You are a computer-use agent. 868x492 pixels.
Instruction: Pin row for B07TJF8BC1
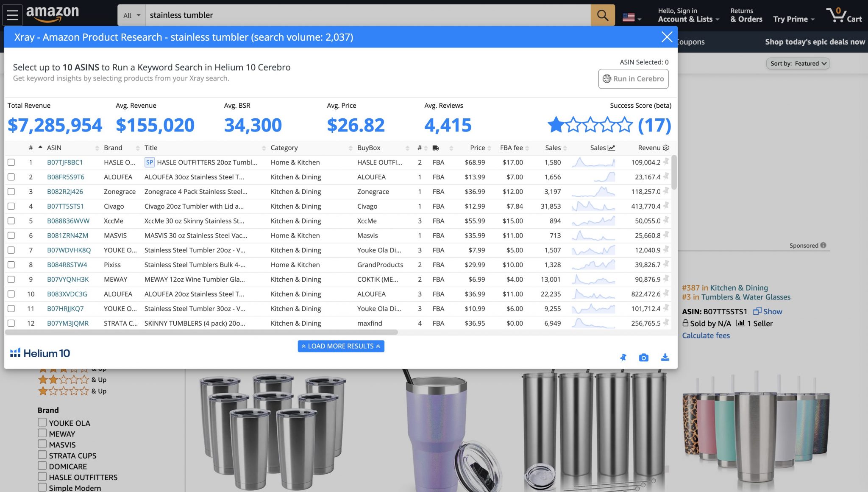(666, 162)
